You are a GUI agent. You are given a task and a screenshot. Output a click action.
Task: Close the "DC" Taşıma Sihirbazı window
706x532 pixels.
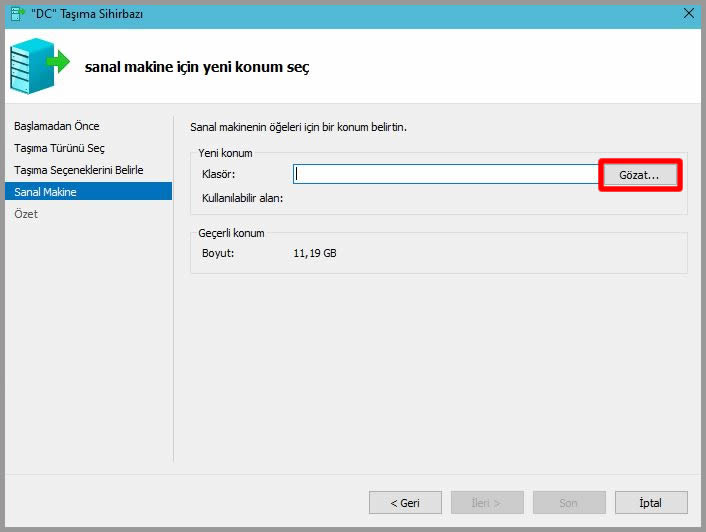click(x=688, y=12)
